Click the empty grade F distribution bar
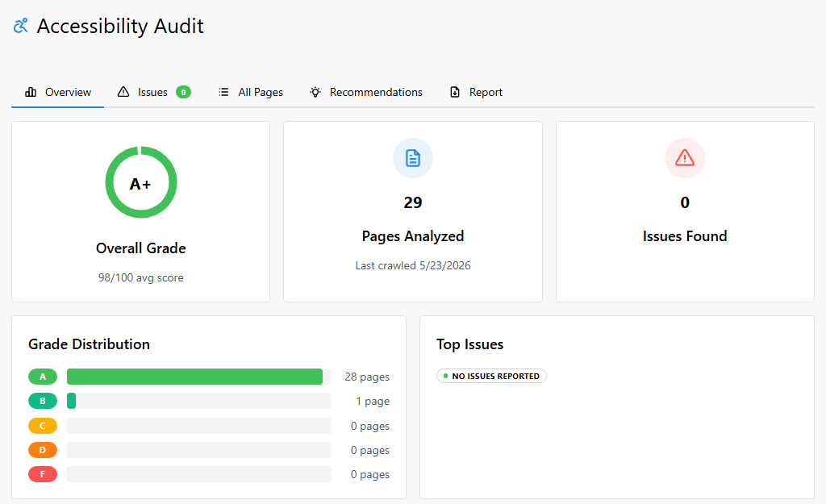The image size is (826, 504). pos(199,474)
